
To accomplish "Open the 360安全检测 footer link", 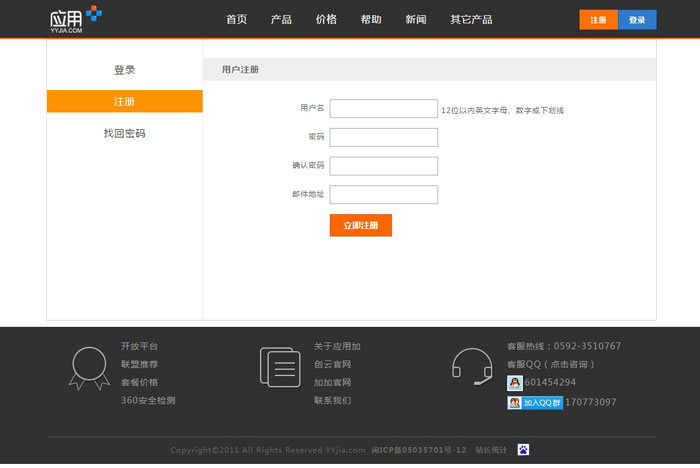I will (148, 400).
